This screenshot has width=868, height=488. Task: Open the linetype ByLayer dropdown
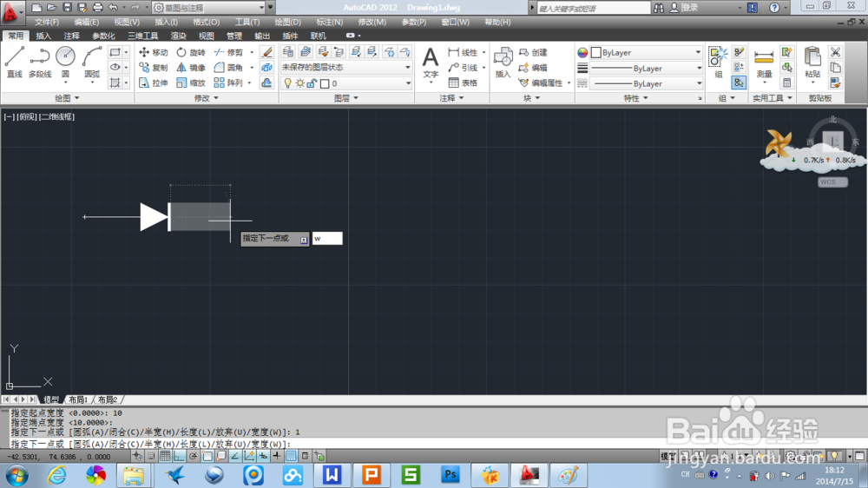[646, 83]
